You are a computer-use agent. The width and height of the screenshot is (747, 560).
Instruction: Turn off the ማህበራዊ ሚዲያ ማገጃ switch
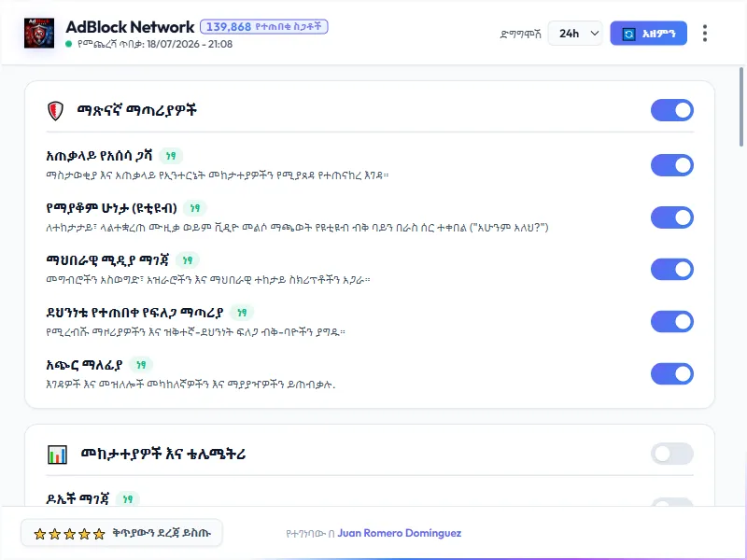(671, 270)
